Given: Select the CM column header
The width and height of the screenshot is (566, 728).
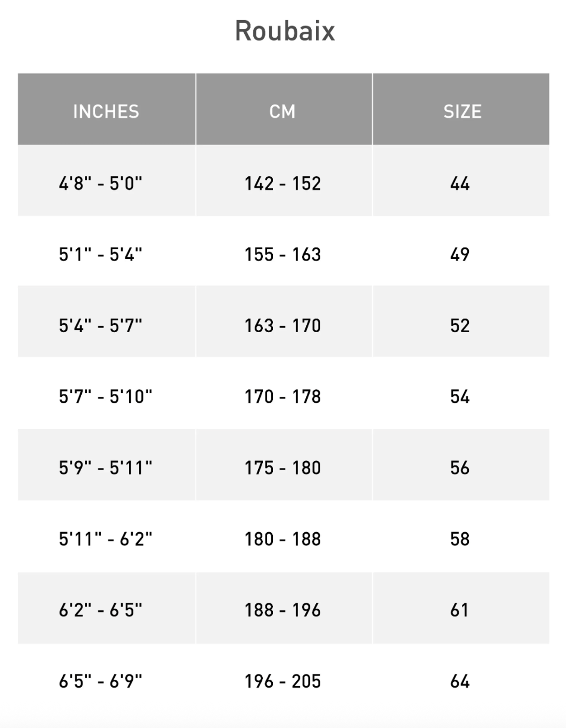Looking at the screenshot, I should coord(282,111).
